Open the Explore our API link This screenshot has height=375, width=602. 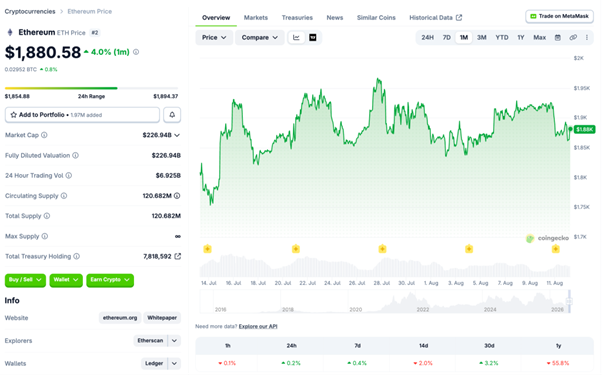(258, 327)
